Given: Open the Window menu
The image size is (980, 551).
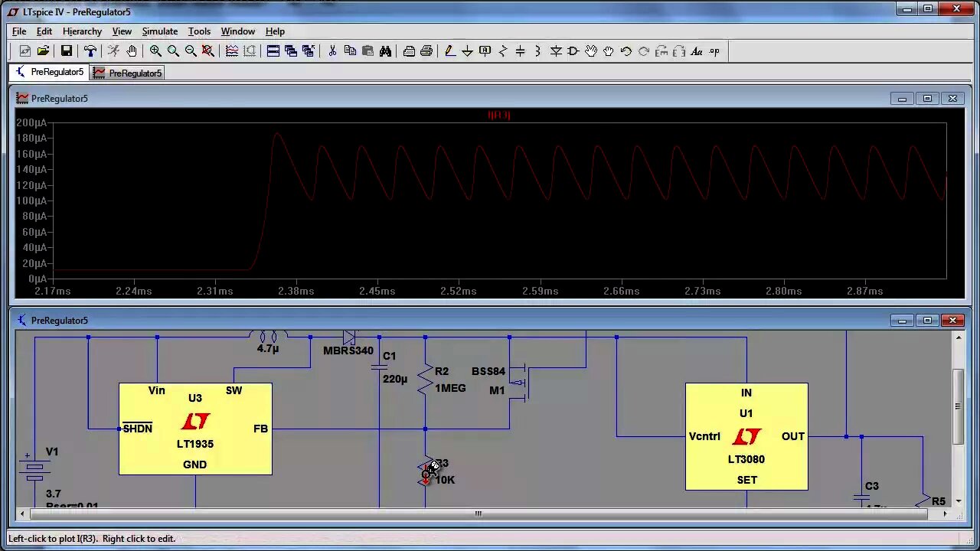Looking at the screenshot, I should coord(238,31).
